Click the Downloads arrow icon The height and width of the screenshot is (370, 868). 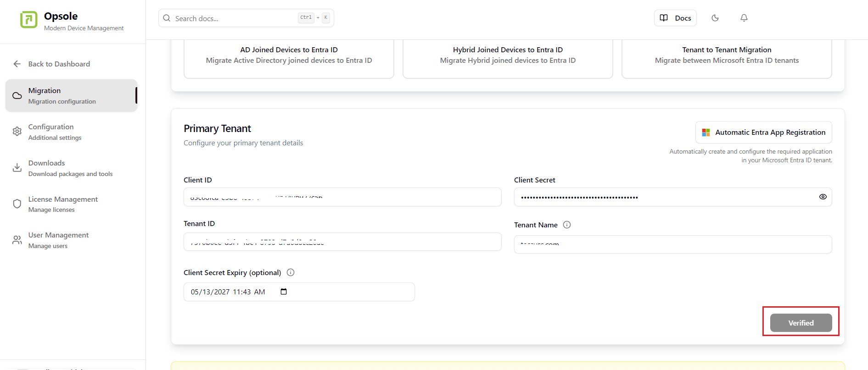17,168
